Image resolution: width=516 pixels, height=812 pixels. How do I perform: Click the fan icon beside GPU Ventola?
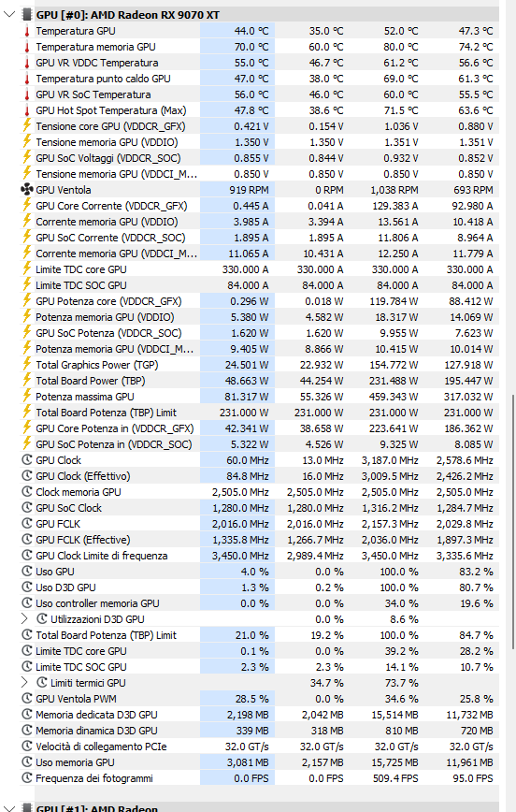click(27, 190)
